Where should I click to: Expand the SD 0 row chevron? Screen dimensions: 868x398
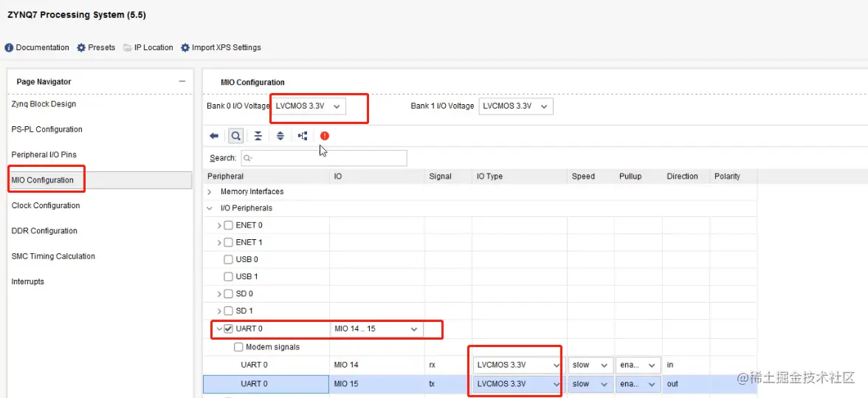(x=219, y=293)
